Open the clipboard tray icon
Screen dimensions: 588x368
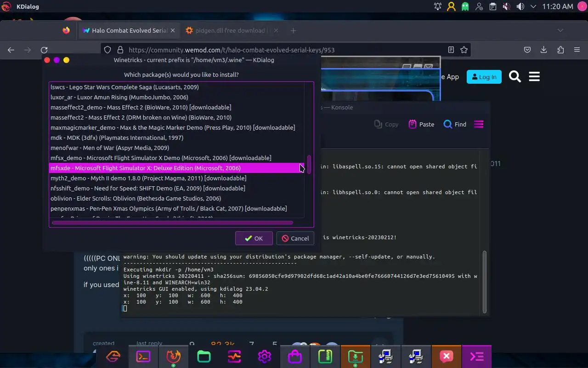493,6
